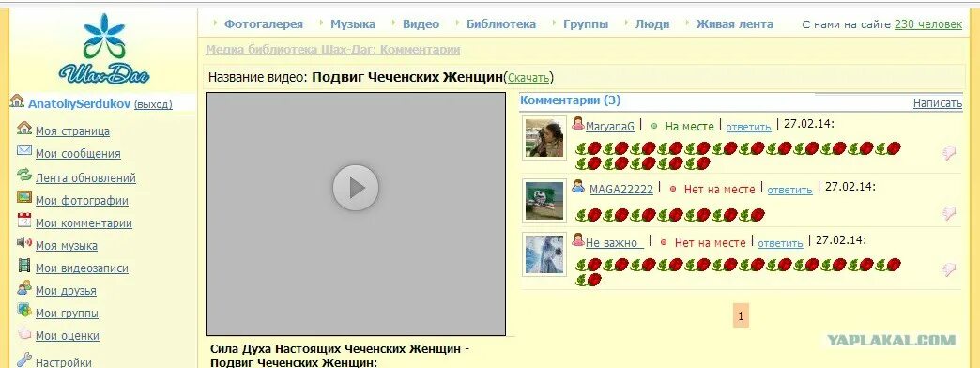Click MAGA22222's Нет на месте status
This screenshot has height=368, width=980.
click(x=719, y=189)
